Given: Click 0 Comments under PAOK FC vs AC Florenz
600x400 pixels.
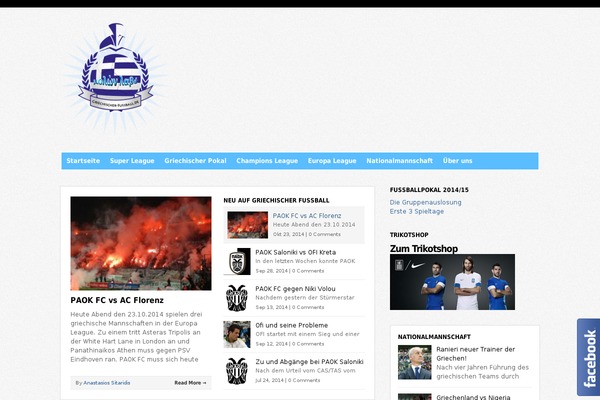Looking at the screenshot, I should [x=324, y=234].
